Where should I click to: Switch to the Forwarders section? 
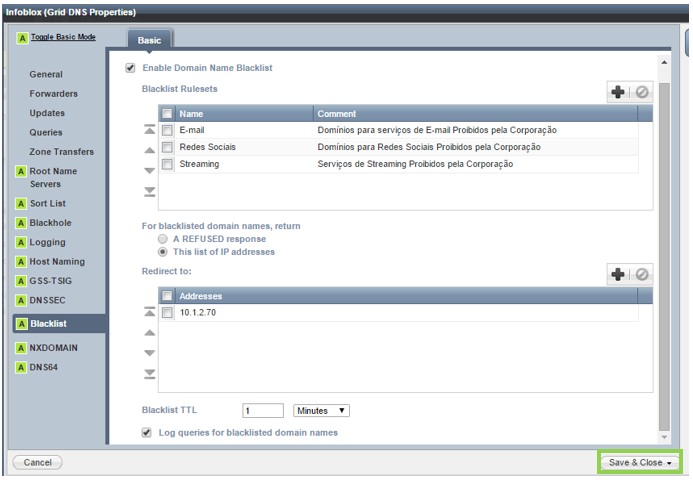coord(53,94)
